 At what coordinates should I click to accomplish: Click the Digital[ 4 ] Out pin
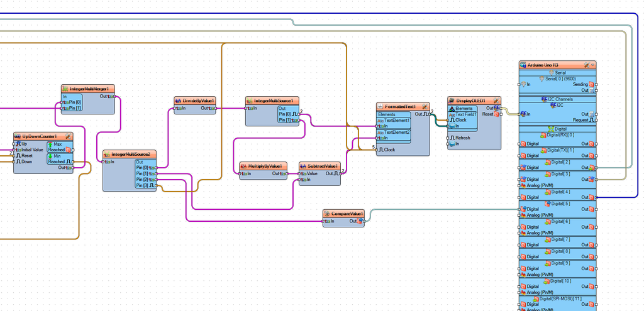596,197
